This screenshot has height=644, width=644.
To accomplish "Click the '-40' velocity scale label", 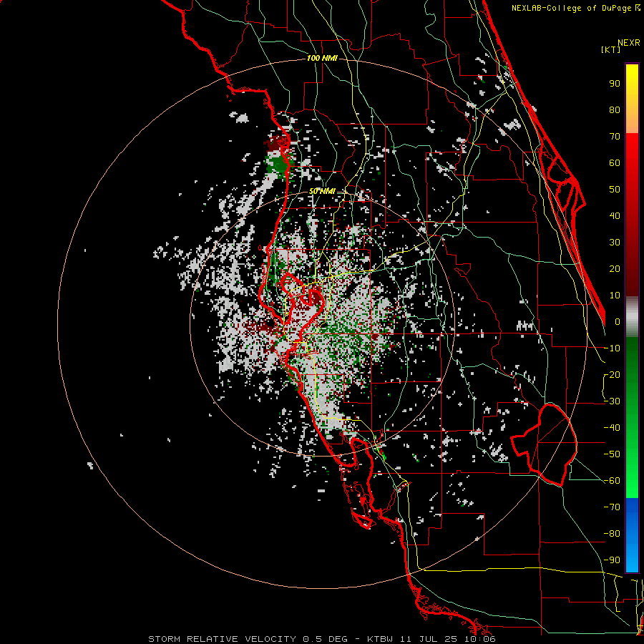I will pos(612,428).
